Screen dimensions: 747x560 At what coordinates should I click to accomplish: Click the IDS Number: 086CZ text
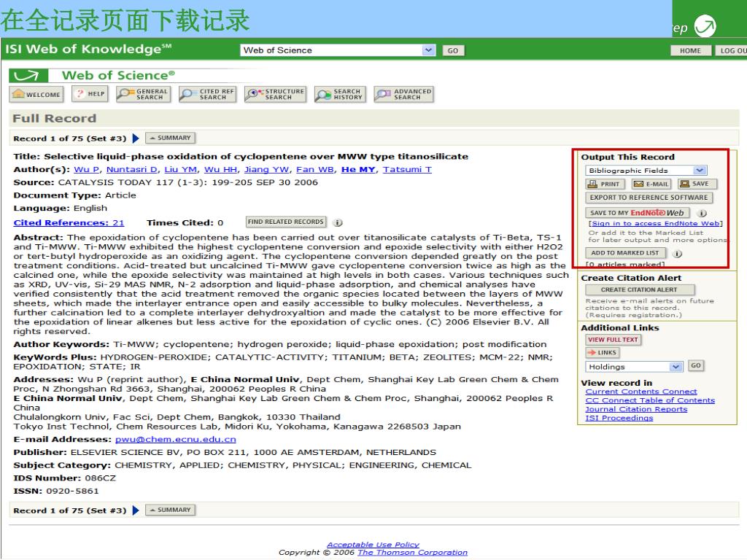(x=65, y=478)
